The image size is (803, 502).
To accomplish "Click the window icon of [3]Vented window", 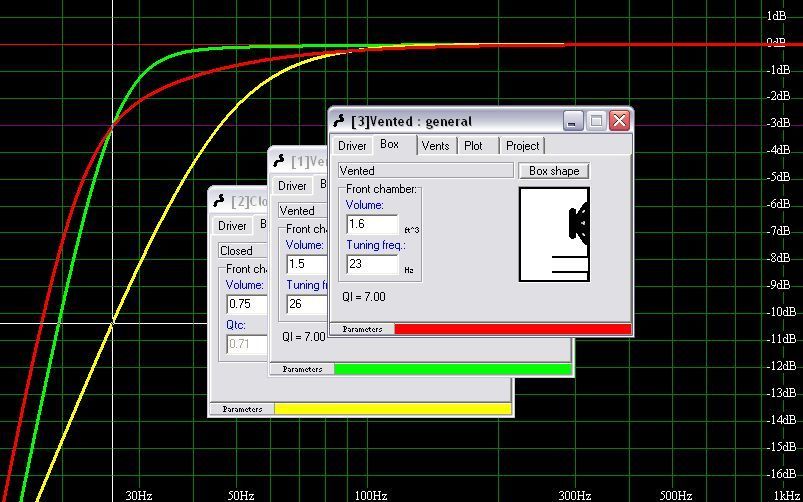I will (x=339, y=121).
